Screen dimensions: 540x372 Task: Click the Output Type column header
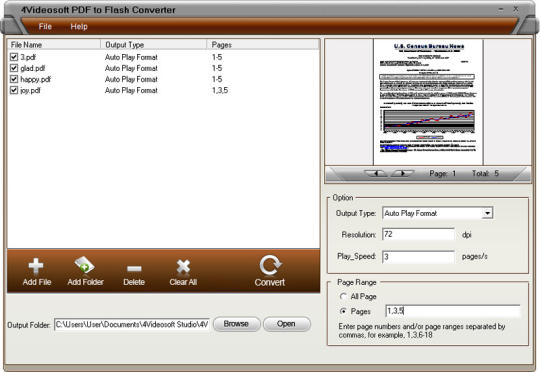154,45
